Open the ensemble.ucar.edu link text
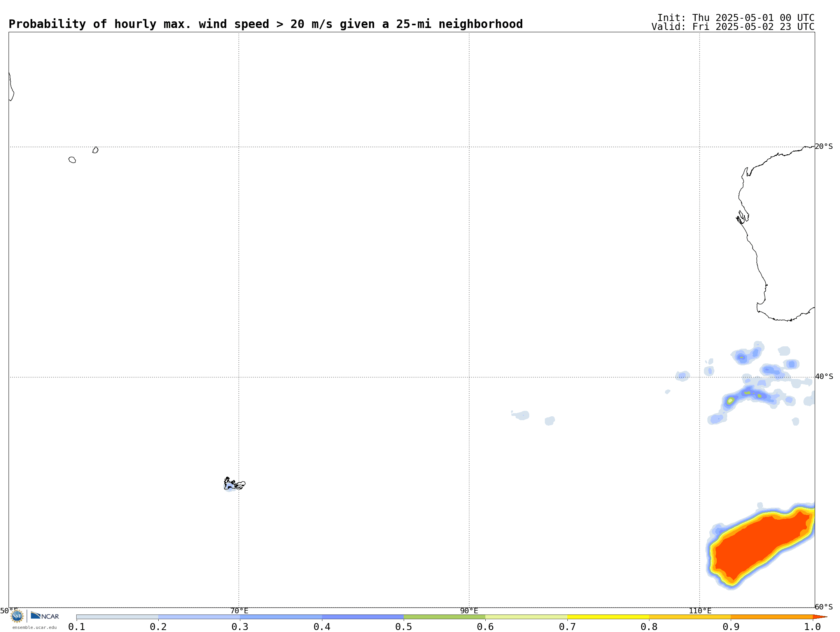This screenshot has height=632, width=840. 35,627
